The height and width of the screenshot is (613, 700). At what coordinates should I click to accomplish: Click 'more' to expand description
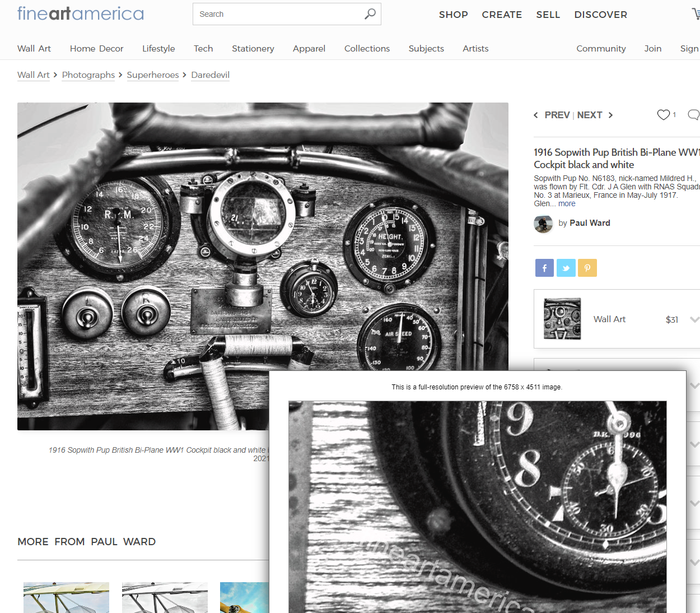[x=567, y=204]
